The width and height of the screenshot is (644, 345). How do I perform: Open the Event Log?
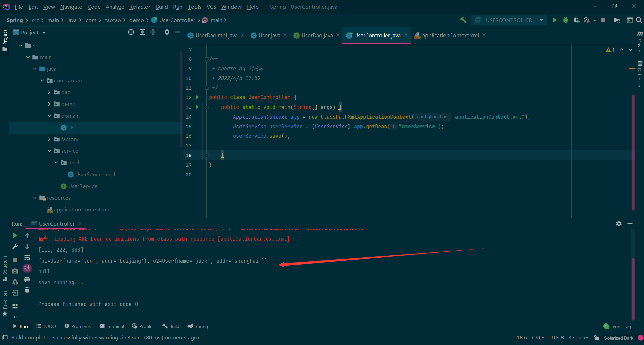(617, 326)
